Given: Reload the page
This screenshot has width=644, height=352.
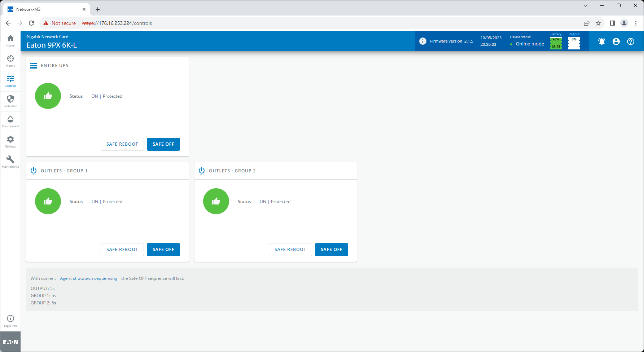Looking at the screenshot, I should click(31, 23).
